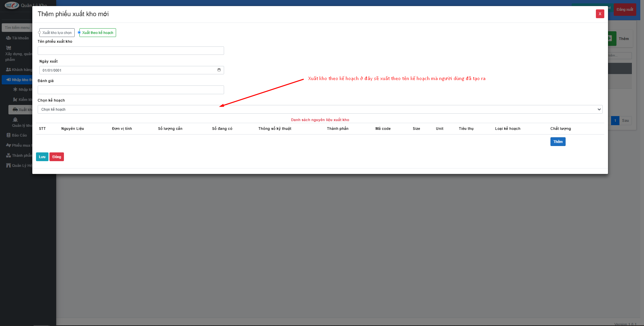Select the Xuất kho lựa chọn radio option
The image size is (644, 326).
point(39,33)
